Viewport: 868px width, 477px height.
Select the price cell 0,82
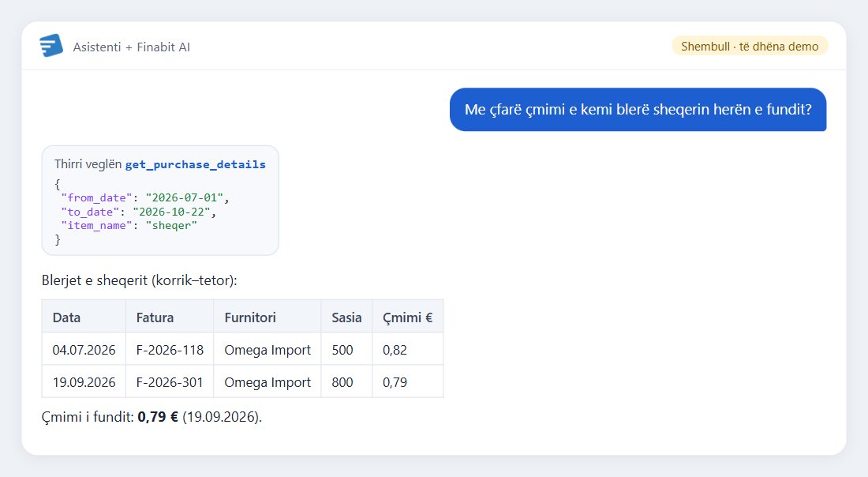pos(408,350)
